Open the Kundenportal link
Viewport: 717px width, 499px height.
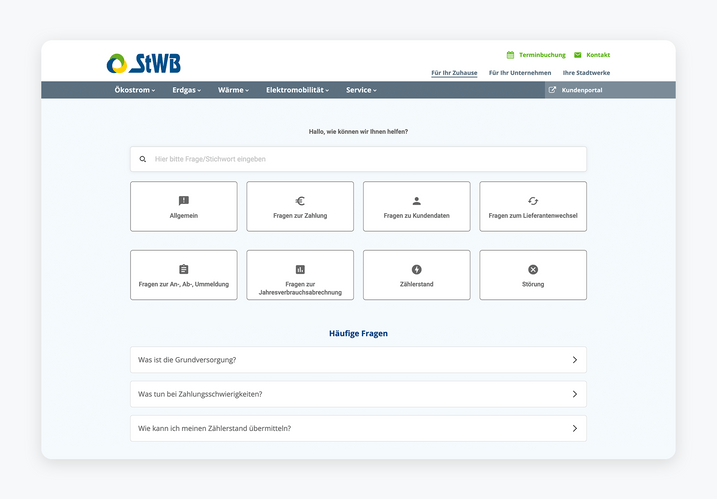(x=582, y=90)
